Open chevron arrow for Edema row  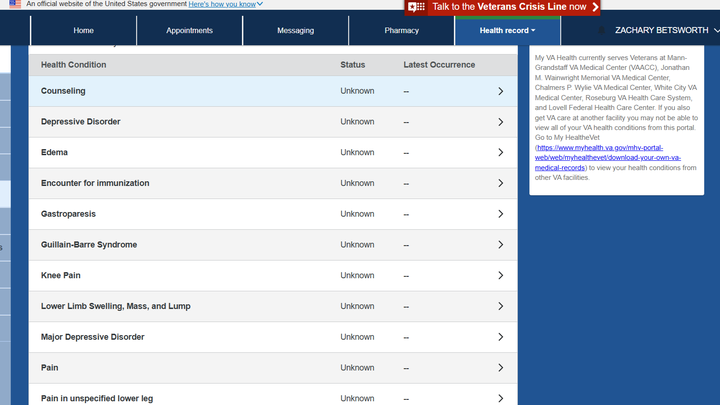(501, 153)
